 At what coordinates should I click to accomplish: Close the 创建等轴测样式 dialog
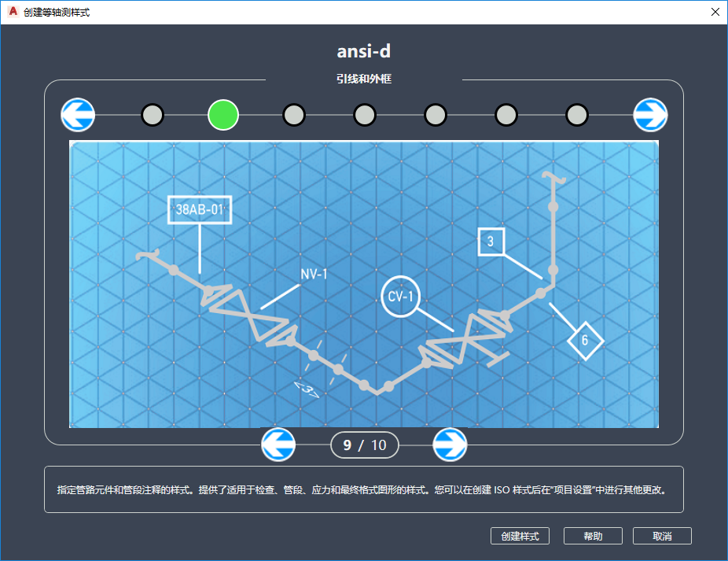click(715, 12)
